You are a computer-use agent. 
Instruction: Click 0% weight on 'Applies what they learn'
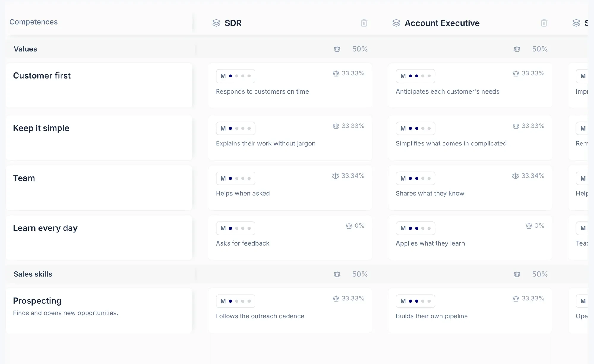click(539, 226)
